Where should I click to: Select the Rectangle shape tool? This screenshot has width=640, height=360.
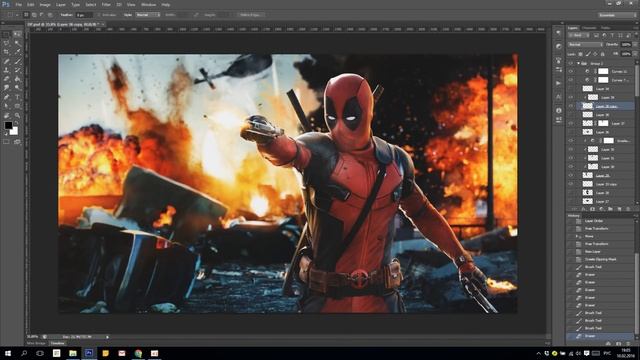point(17,106)
